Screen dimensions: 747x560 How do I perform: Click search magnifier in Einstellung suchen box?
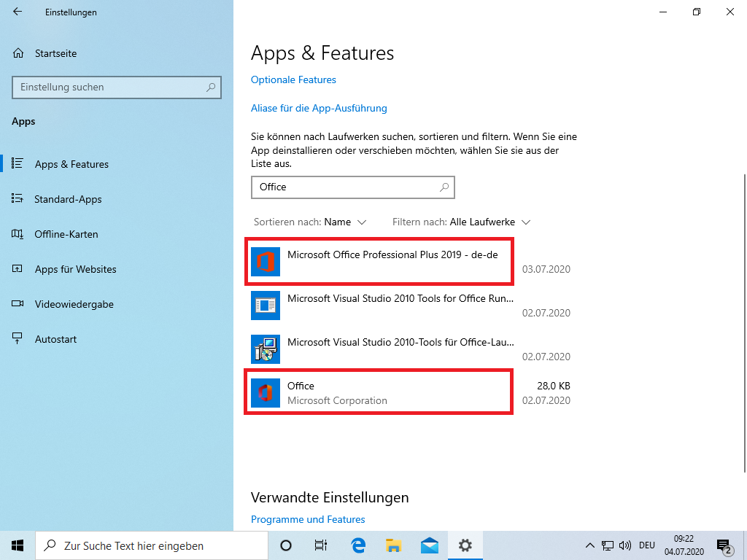coord(211,87)
